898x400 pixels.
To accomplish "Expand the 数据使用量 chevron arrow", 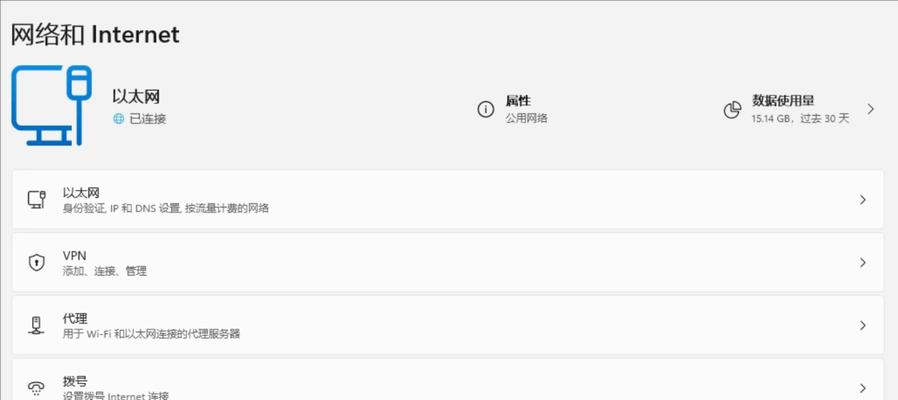I will (x=871, y=109).
